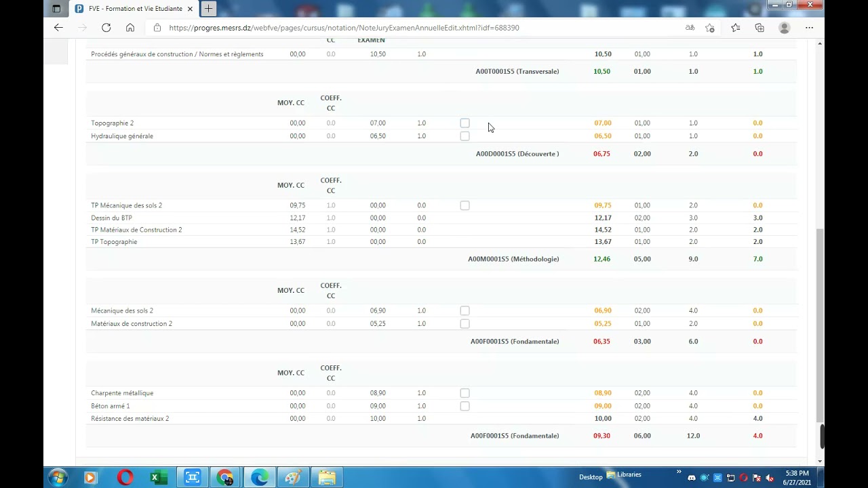
Task: Select 'TP Matériaux de Construction 2' text
Action: pyautogui.click(x=136, y=230)
